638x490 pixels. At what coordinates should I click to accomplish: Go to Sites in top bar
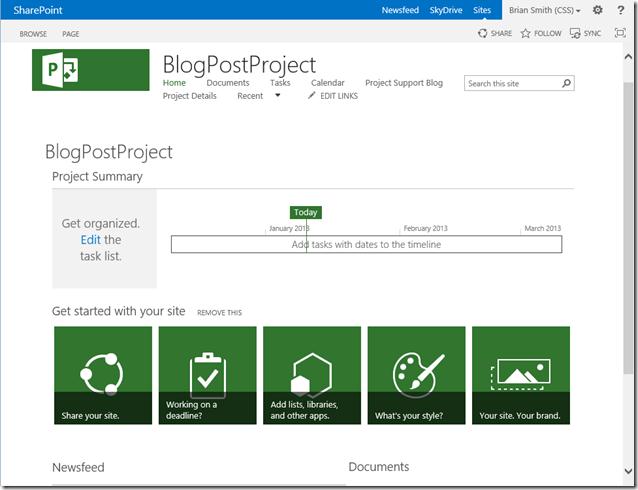[482, 10]
